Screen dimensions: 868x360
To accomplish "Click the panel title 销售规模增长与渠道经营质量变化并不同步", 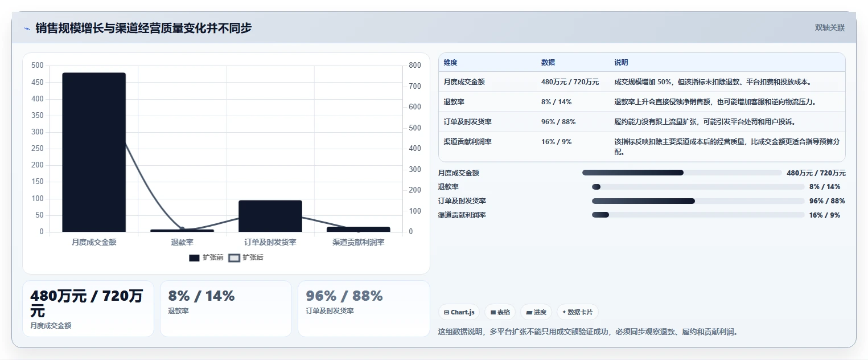I will pos(143,28).
